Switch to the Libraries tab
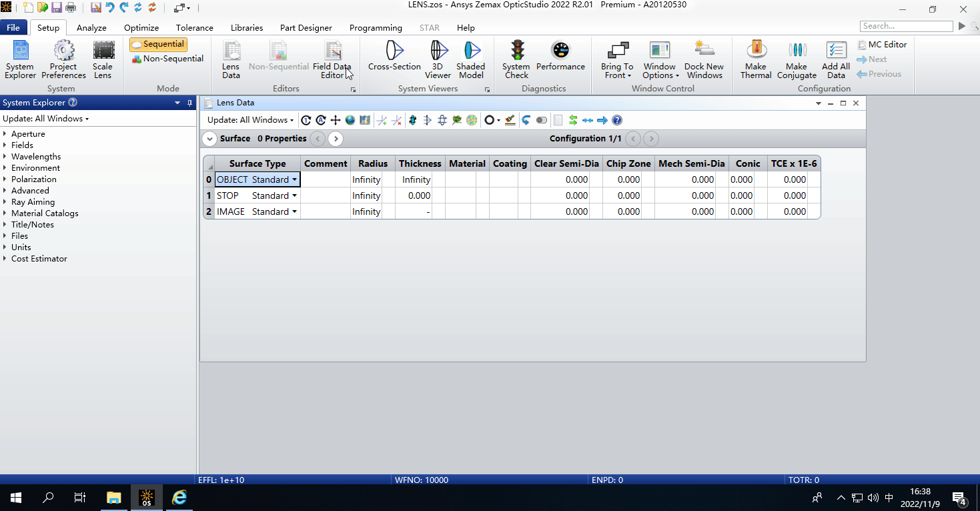Image resolution: width=980 pixels, height=511 pixels. click(x=247, y=27)
